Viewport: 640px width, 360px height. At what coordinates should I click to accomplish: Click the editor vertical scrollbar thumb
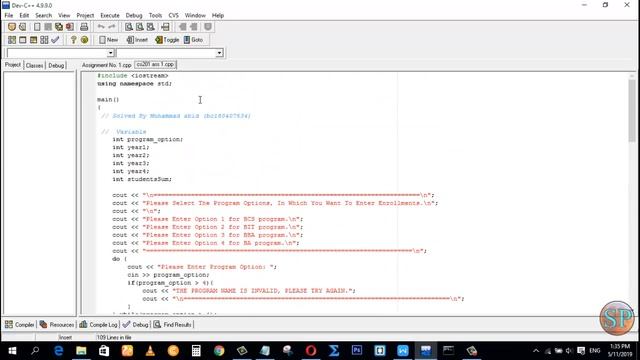pyautogui.click(x=632, y=110)
